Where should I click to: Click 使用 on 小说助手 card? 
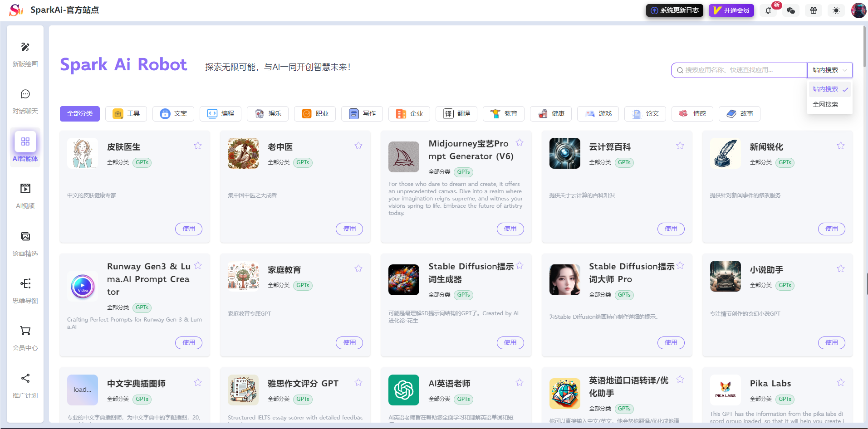tap(832, 343)
